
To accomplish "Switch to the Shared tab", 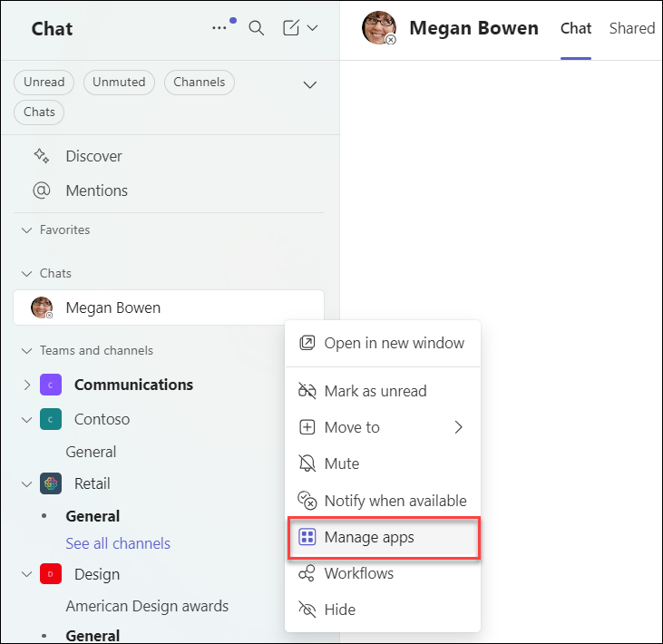I will coord(632,28).
